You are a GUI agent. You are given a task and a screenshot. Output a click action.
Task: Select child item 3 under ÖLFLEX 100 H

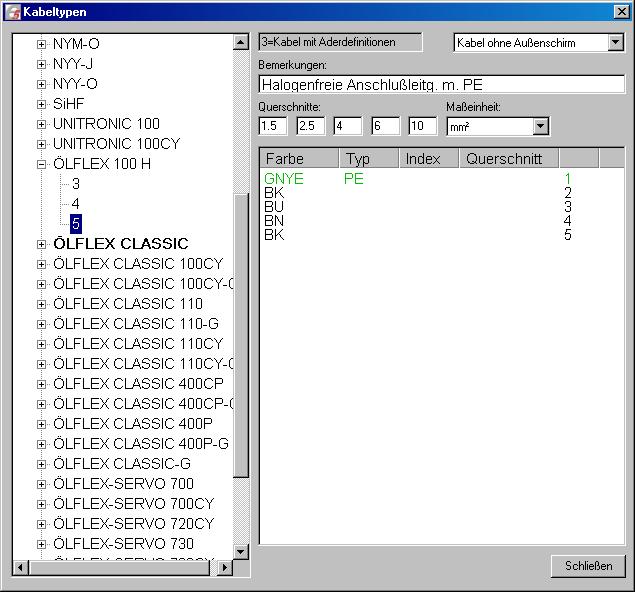coord(76,184)
